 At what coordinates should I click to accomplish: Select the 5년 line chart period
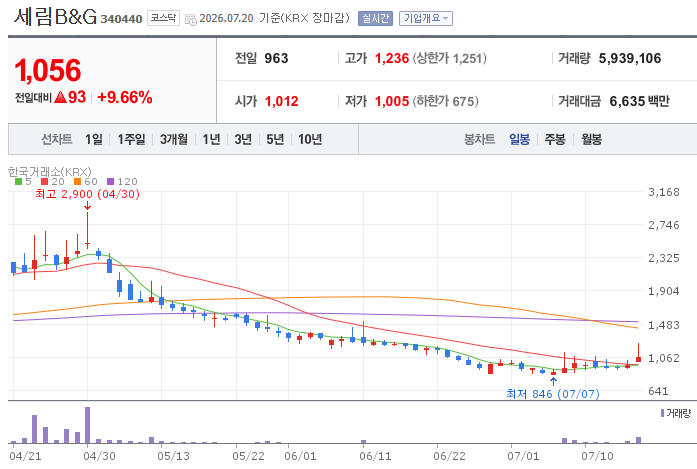pyautogui.click(x=275, y=139)
